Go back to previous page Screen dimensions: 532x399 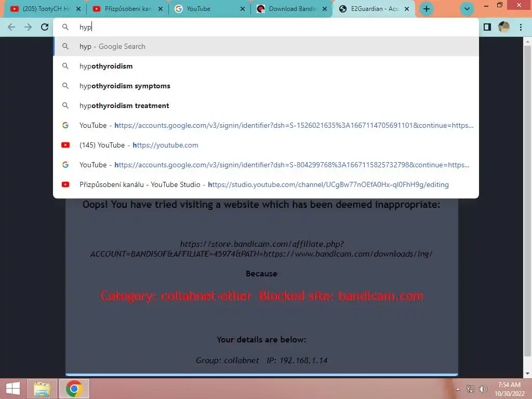coord(11,27)
